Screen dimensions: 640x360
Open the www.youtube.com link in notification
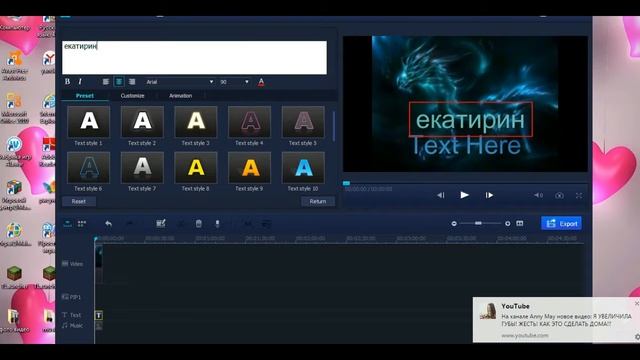(x=525, y=336)
